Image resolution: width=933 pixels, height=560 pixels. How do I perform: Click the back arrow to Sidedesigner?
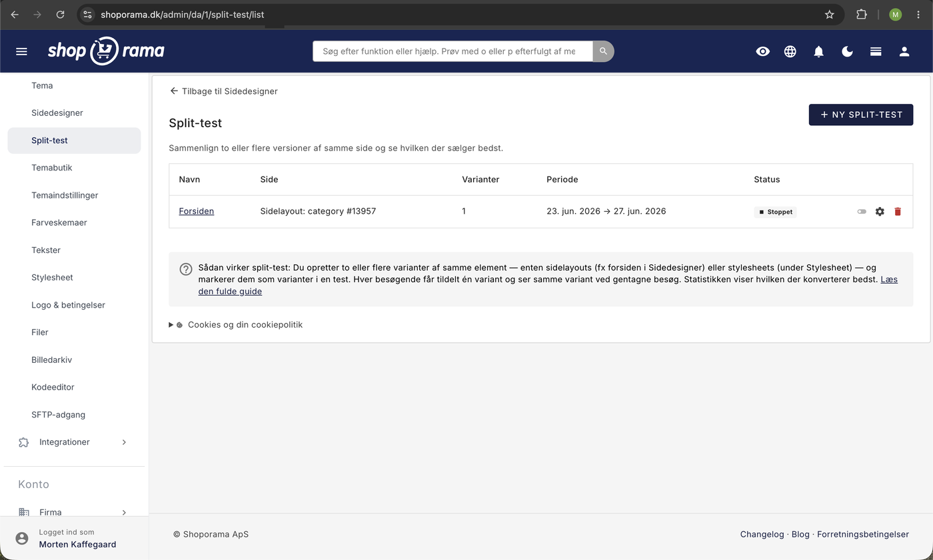click(x=174, y=91)
